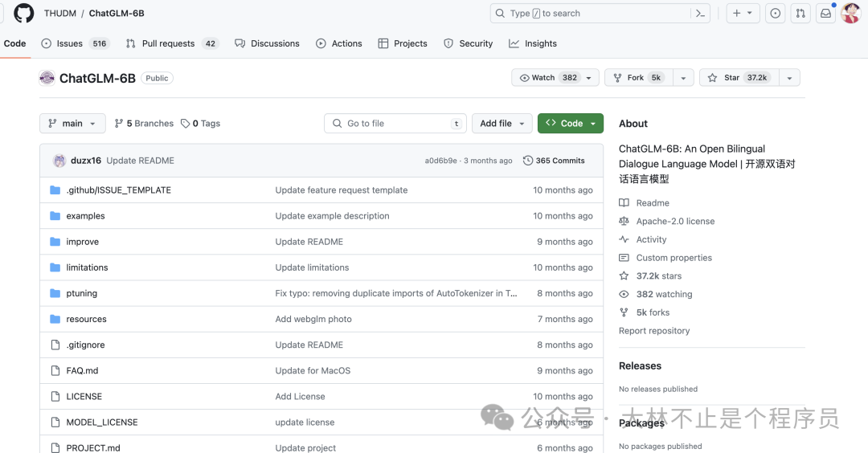Screen dimensions: 868x453
Task: Open the Discussions tab
Action: [267, 43]
